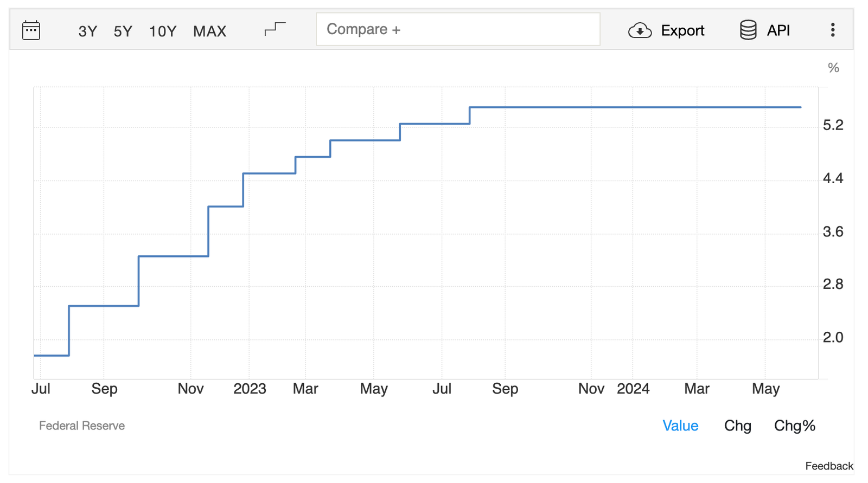This screenshot has height=483, width=868.
Task: Open the three-dot more options menu
Action: (833, 30)
